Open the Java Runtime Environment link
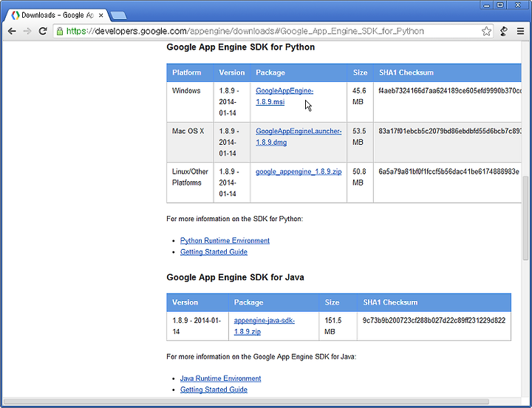 point(220,378)
